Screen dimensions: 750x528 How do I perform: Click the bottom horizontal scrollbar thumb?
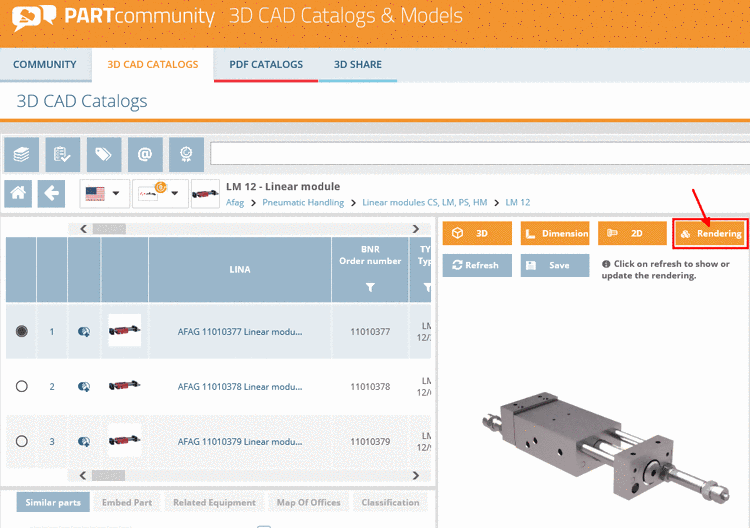click(109, 475)
